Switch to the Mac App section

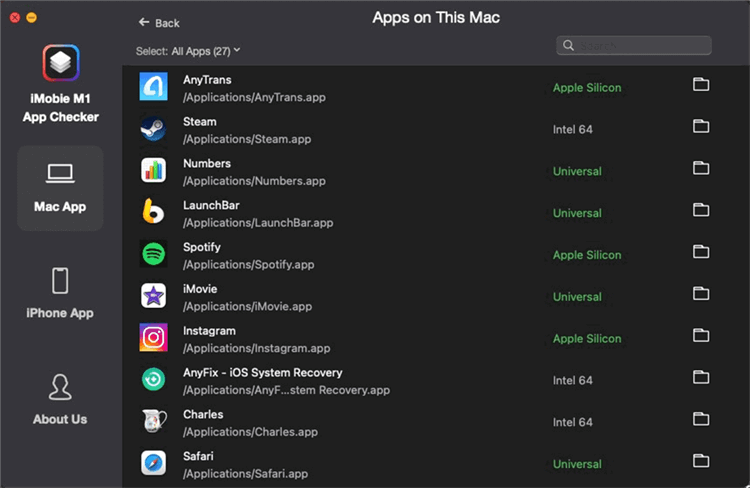tap(60, 189)
